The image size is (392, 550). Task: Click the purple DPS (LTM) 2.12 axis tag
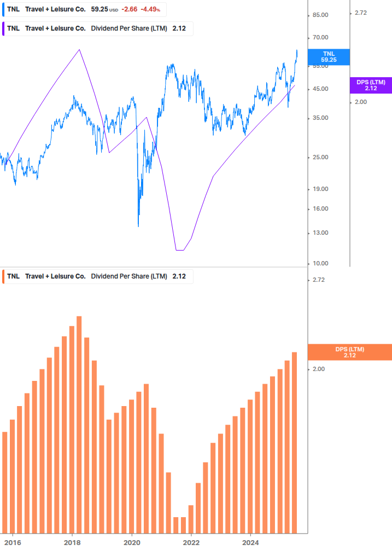click(371, 85)
